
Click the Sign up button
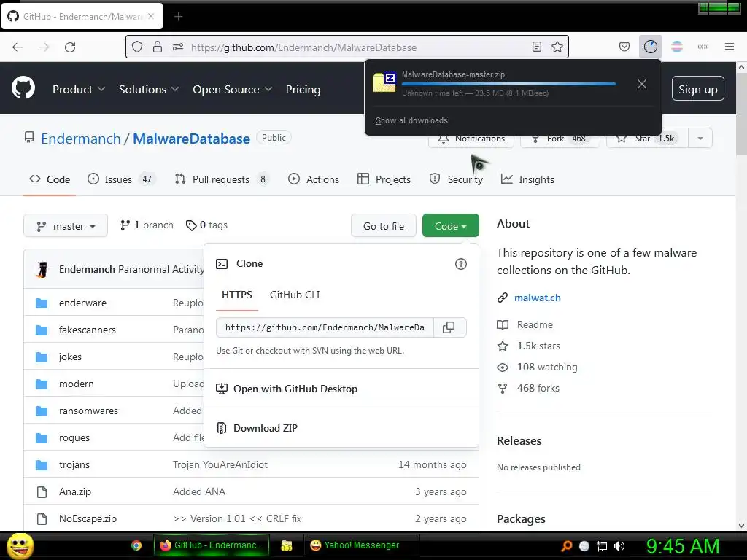[697, 89]
